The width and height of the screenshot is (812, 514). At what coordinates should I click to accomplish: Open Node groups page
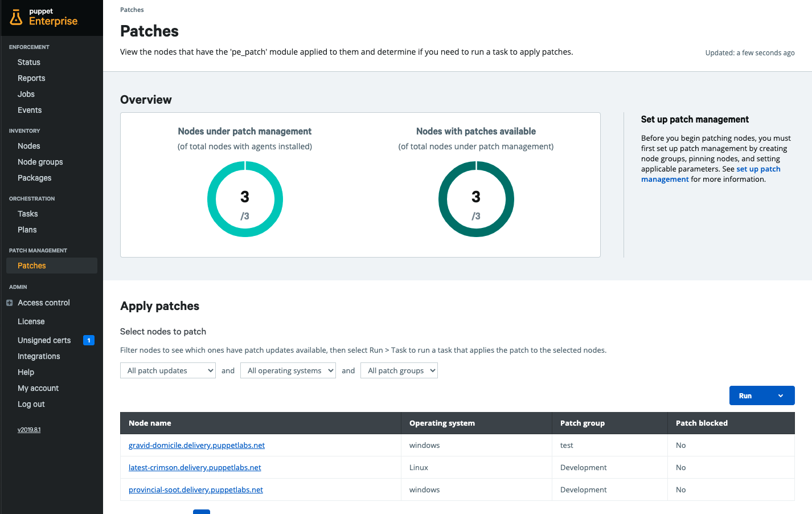(40, 162)
